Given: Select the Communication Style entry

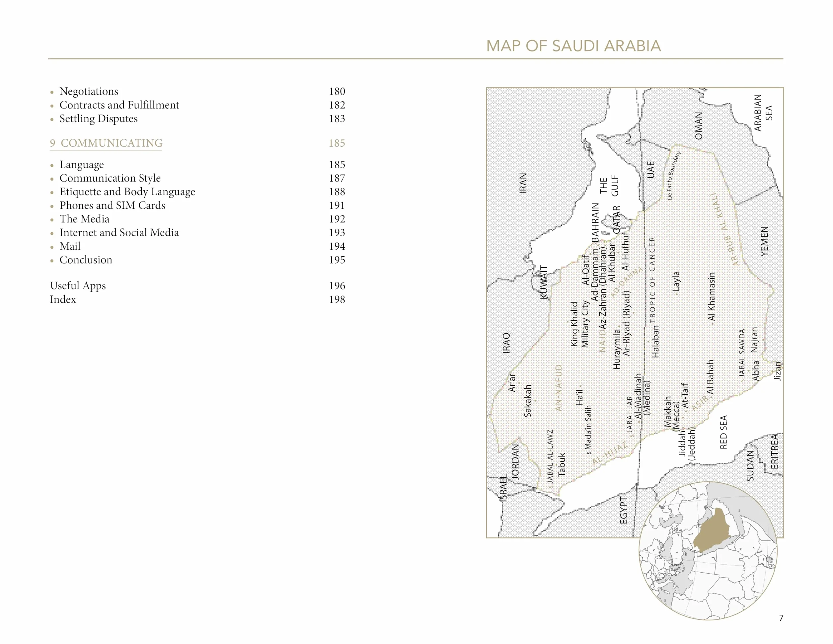Looking at the screenshot, I should pyautogui.click(x=110, y=178).
